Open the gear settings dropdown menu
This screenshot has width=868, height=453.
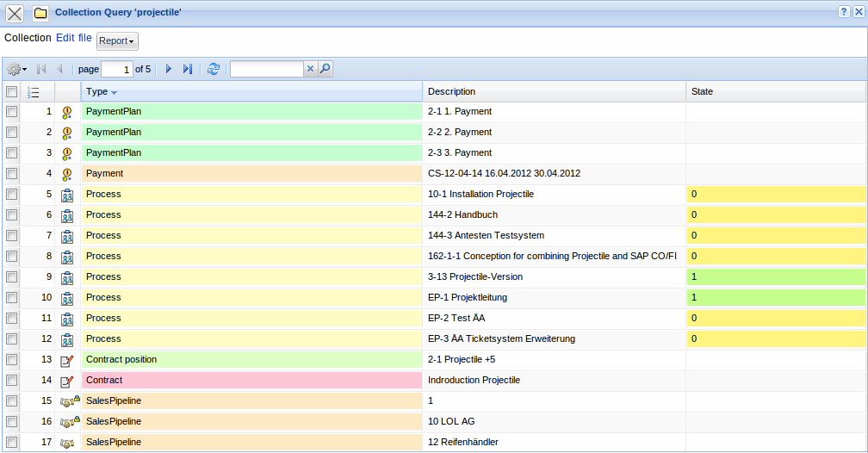point(17,69)
